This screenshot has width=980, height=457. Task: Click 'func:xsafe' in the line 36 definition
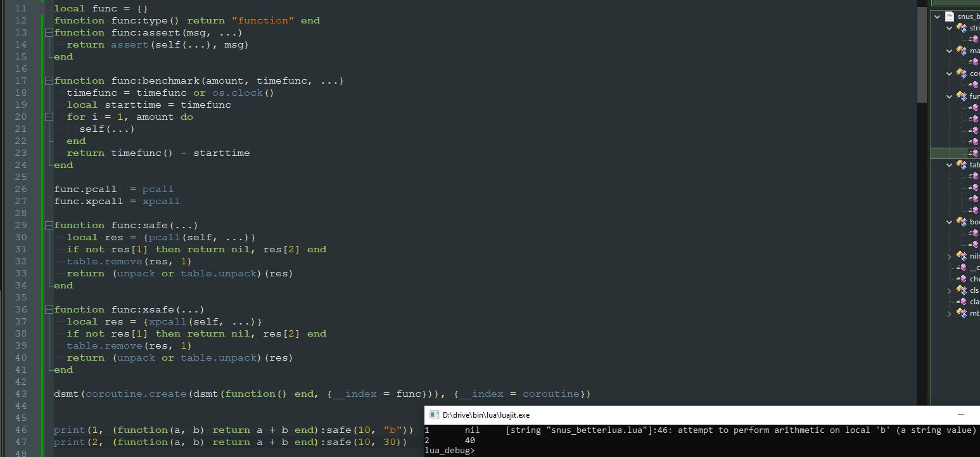(143, 309)
